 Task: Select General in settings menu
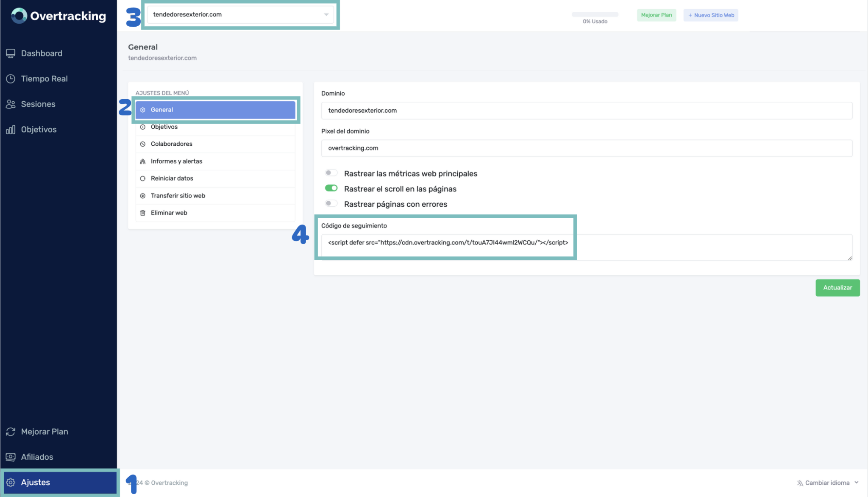[215, 110]
